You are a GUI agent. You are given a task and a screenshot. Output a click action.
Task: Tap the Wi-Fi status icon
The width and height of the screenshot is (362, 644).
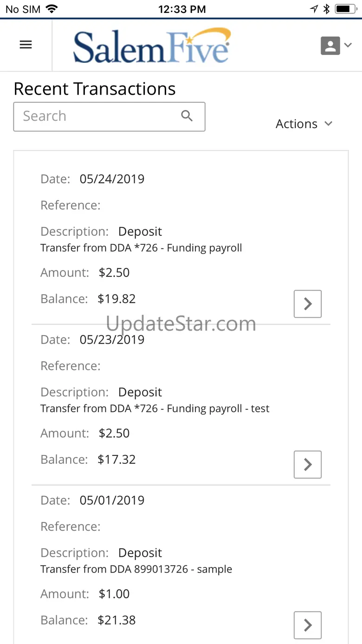[x=52, y=9]
